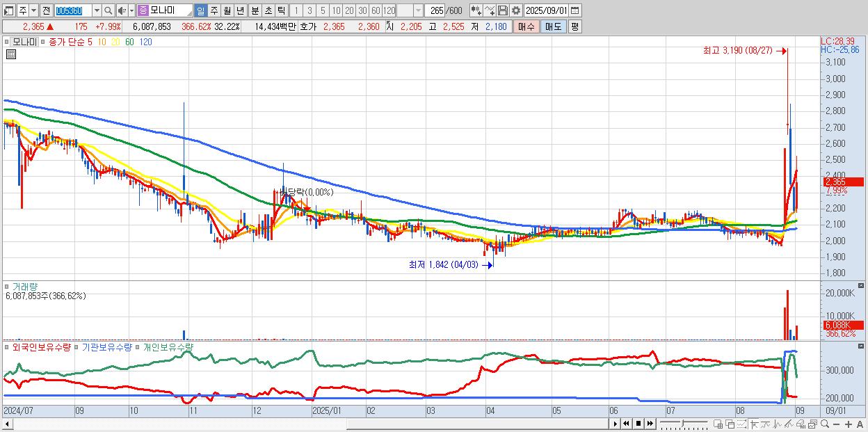Screen dimensions: 868x432
Task: Collapse the holdings panel with x
Action: (x=861, y=344)
